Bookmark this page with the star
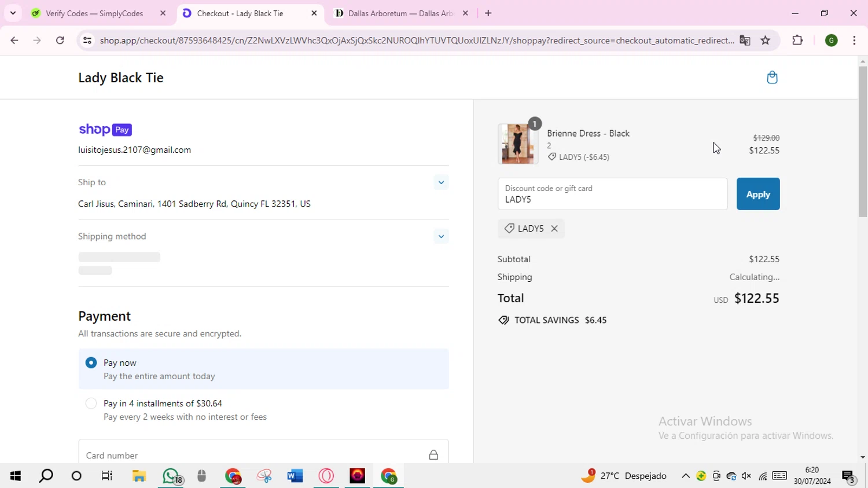 (x=766, y=41)
